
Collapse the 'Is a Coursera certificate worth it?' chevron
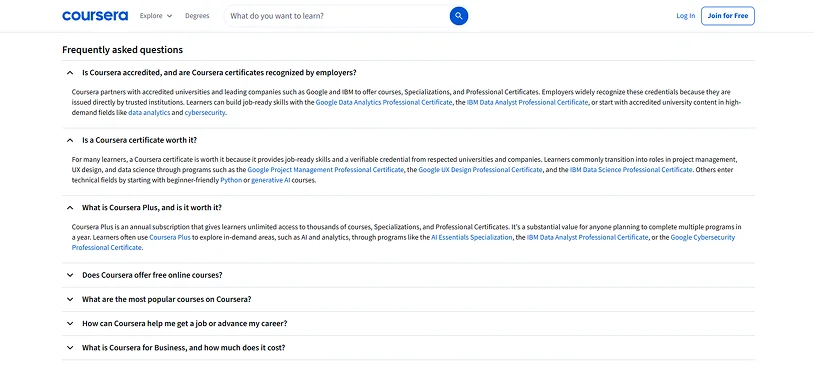point(70,140)
